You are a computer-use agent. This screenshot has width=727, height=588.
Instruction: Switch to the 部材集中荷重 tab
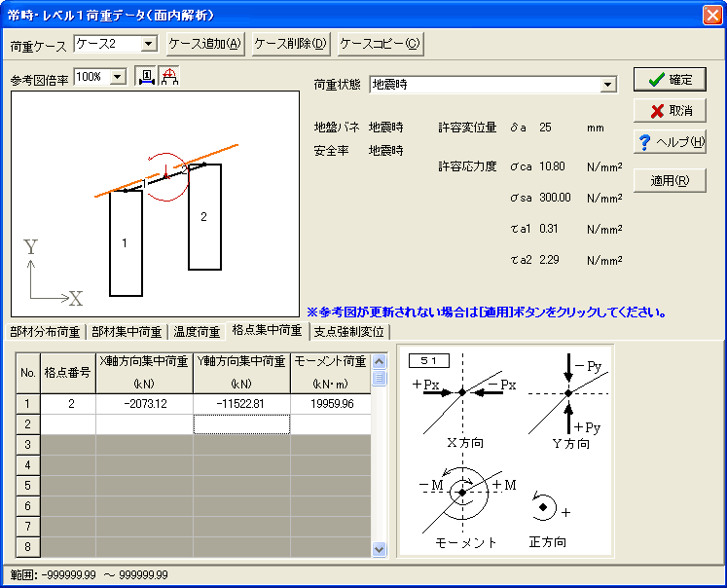pos(127,332)
